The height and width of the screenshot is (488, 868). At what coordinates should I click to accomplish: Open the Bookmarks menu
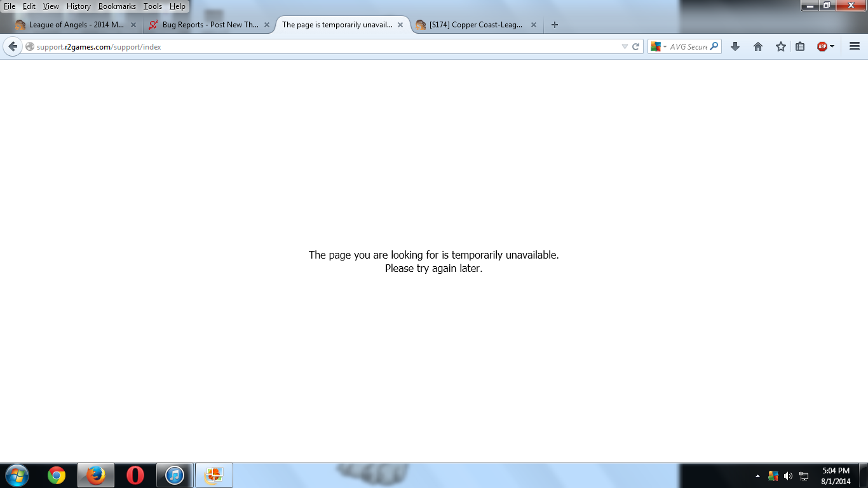pyautogui.click(x=117, y=6)
